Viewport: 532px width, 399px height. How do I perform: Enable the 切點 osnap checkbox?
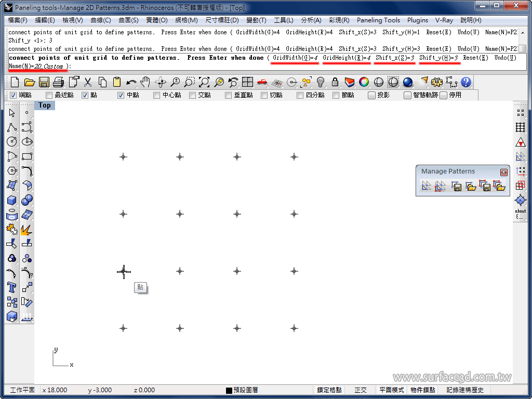264,96
